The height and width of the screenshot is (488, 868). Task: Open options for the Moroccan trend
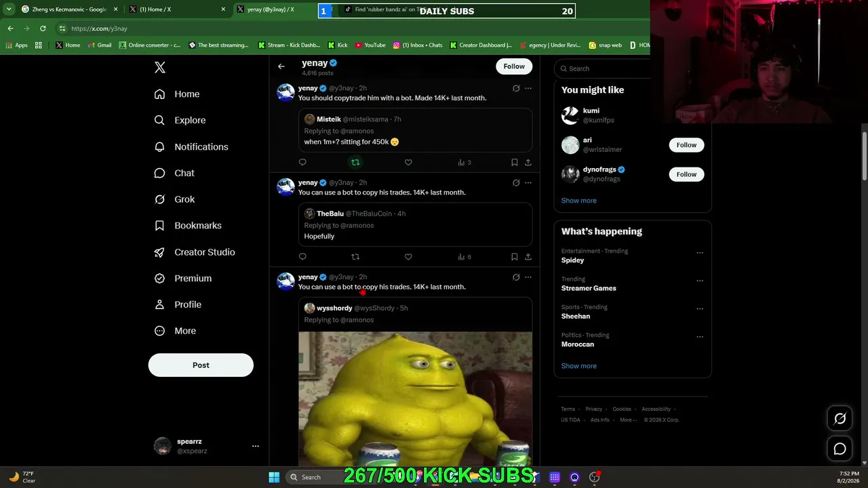click(700, 337)
